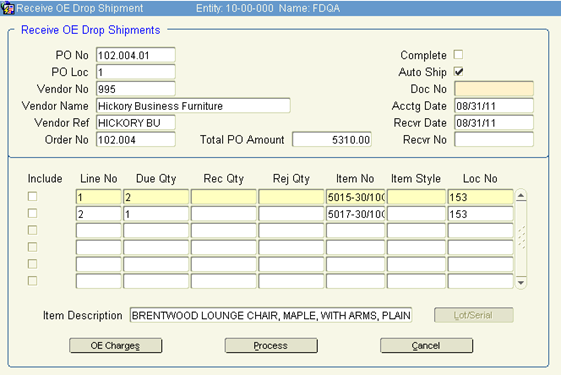Check the Complete checkbox
Viewport: 561px width, 375px height.
click(458, 54)
